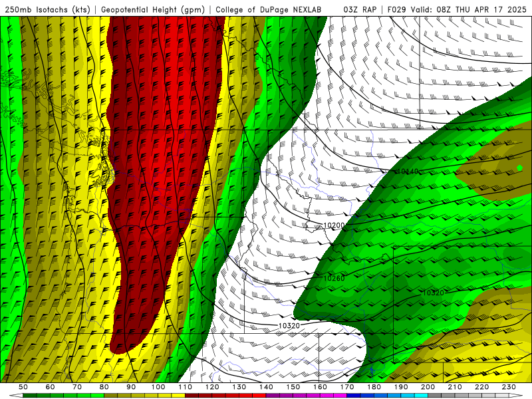Click the 160 value on the color scale
The height and width of the screenshot is (399, 532).
320,387
